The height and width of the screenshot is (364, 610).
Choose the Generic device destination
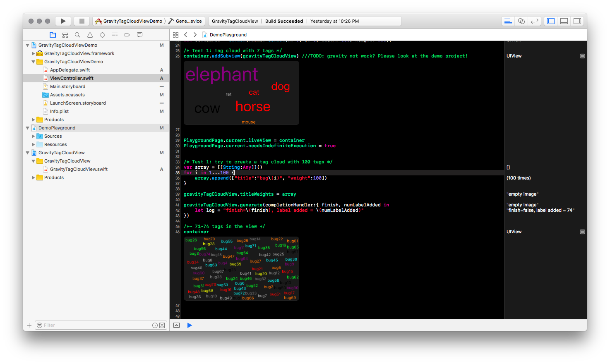(x=185, y=21)
